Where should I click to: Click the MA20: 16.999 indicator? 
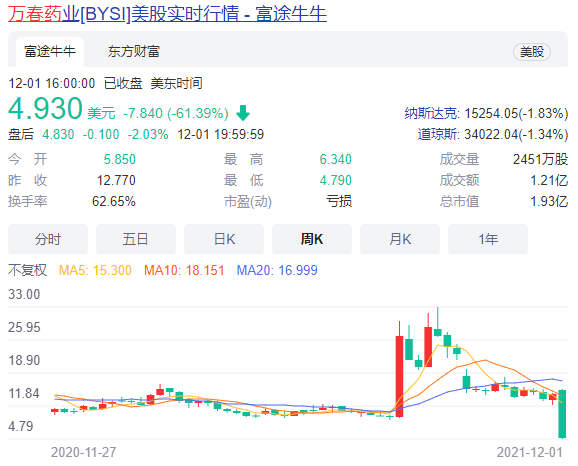[x=277, y=270]
